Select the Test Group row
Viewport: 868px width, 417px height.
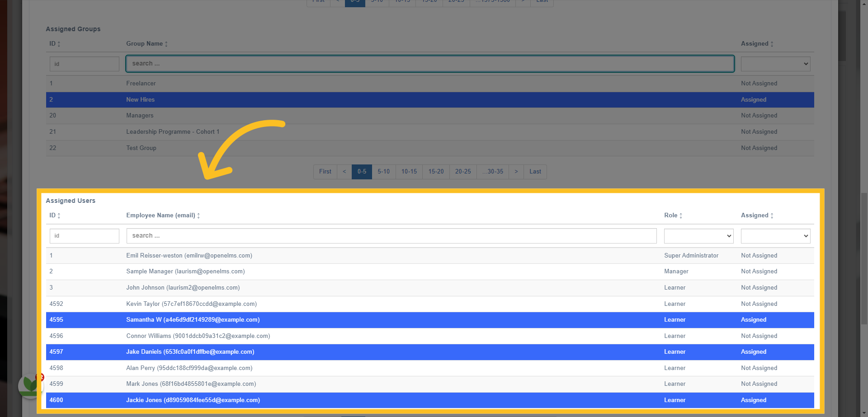click(x=430, y=148)
